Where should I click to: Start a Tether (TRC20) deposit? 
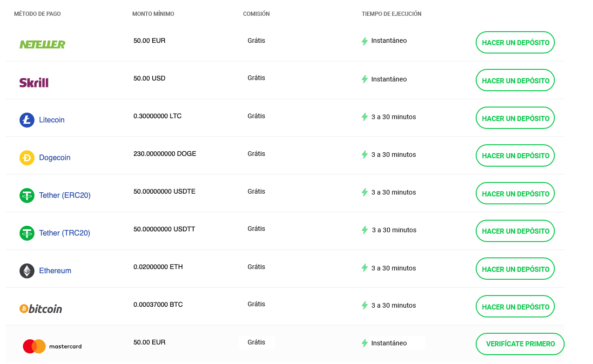tap(515, 231)
